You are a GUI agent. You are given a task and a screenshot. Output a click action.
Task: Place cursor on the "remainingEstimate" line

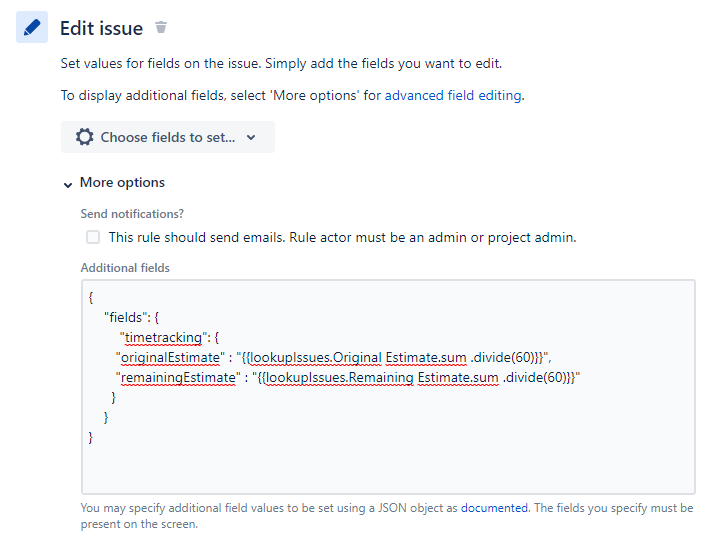click(x=348, y=377)
